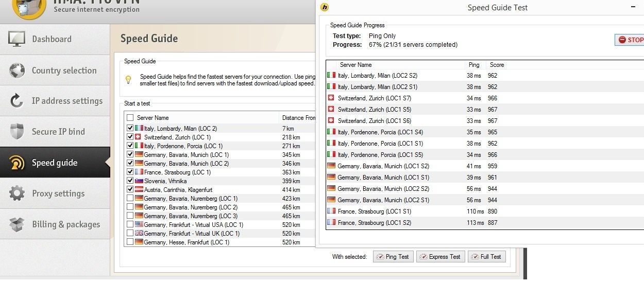Click the lightbulb hint icon
This screenshot has height=283, width=644.
pos(129,79)
